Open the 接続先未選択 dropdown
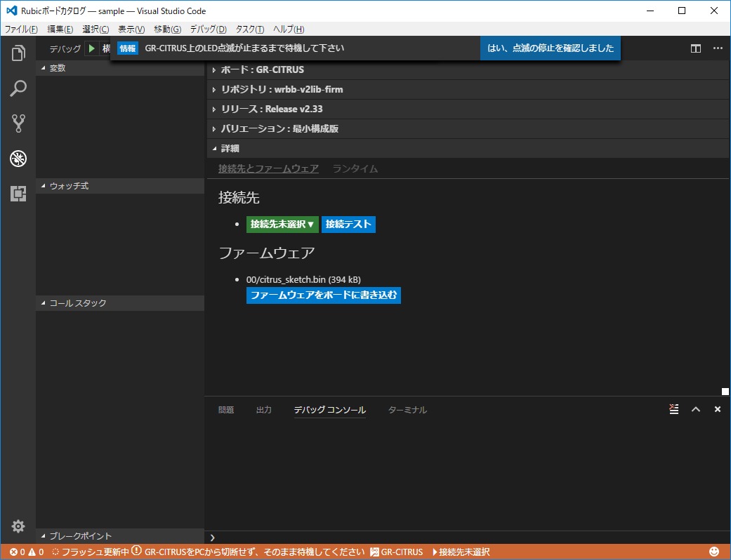Screen dimensions: 731x560 (282, 224)
